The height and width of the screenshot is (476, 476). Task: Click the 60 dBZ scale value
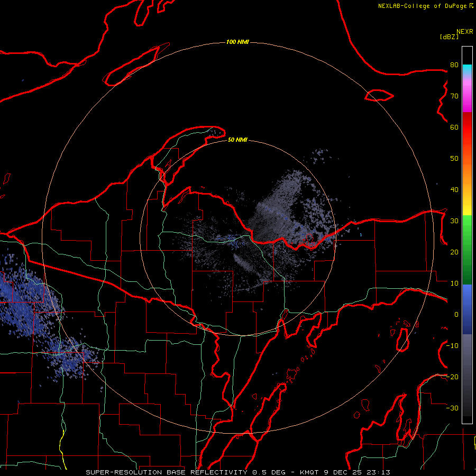pos(454,127)
